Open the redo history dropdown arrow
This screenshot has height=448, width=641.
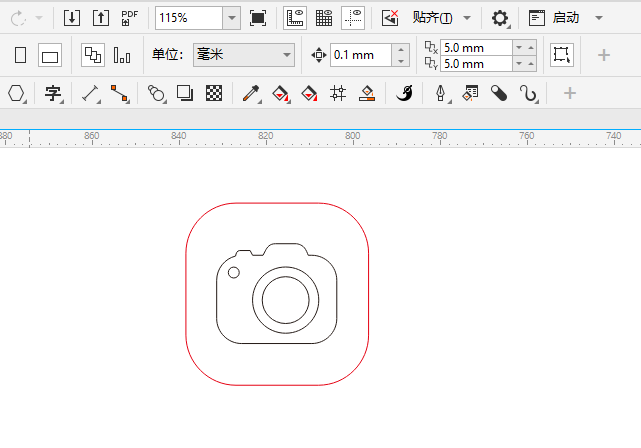tap(39, 18)
